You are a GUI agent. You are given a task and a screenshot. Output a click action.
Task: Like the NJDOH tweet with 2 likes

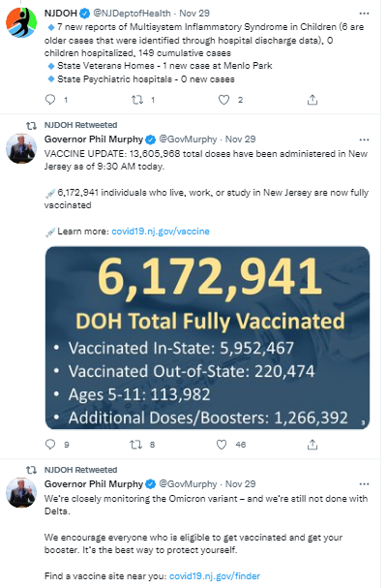click(x=223, y=100)
